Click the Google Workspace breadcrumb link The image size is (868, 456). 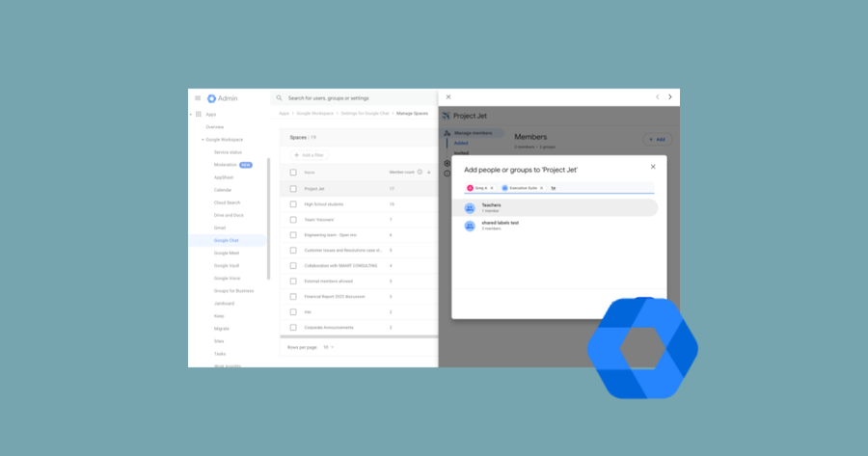pyautogui.click(x=315, y=114)
